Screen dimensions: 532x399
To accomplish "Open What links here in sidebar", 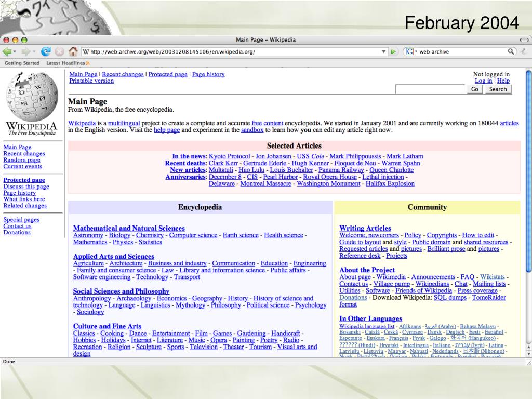I will point(24,199).
